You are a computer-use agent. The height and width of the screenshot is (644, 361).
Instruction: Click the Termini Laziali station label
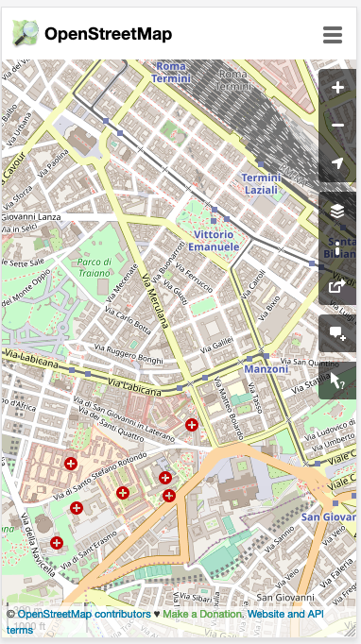point(261,183)
